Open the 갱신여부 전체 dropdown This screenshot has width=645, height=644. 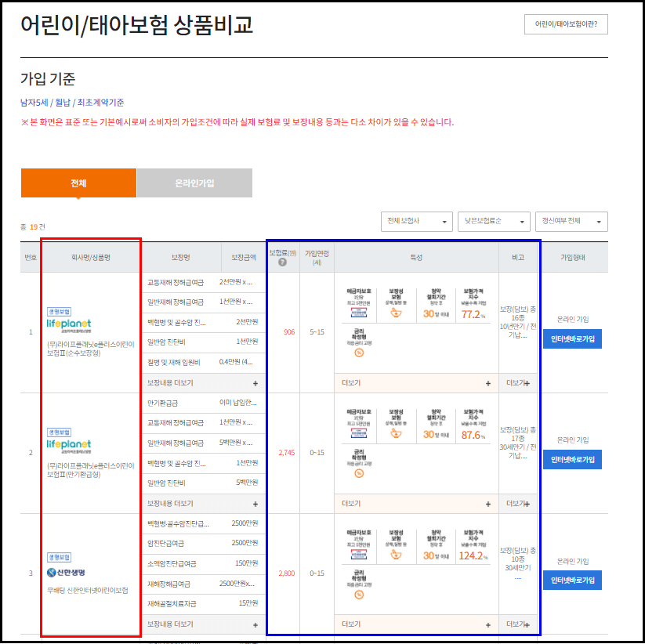click(571, 221)
